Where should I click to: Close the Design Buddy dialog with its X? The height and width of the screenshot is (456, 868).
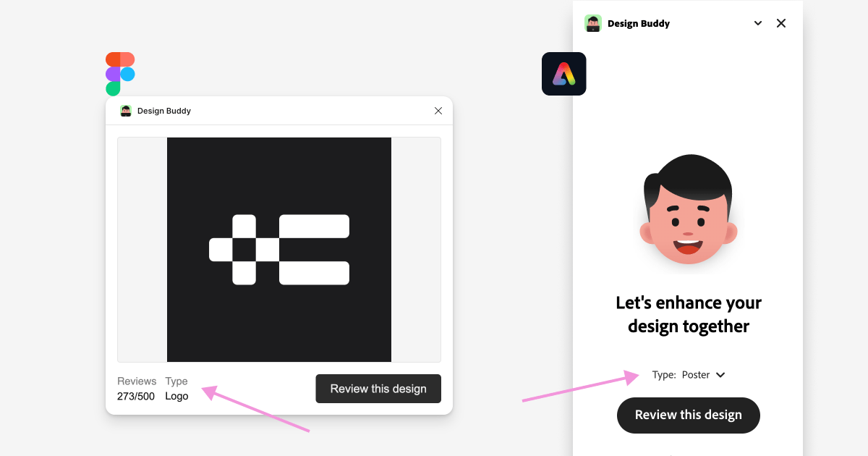click(x=438, y=111)
